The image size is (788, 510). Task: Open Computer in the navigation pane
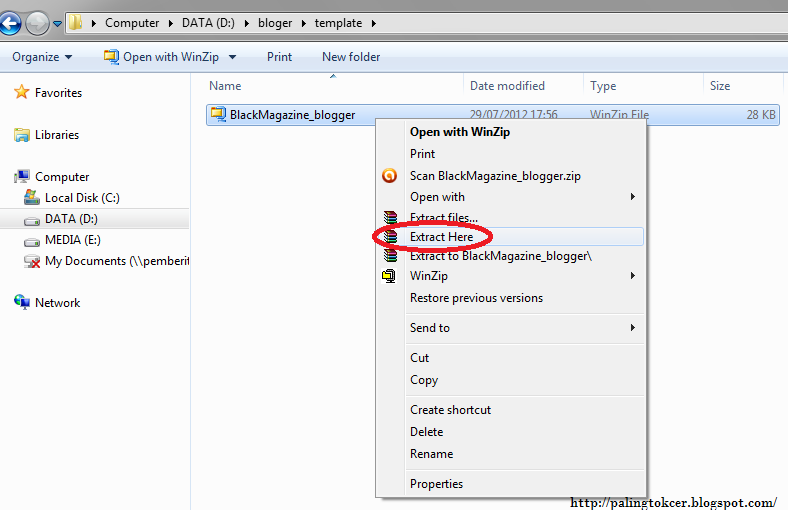(62, 177)
